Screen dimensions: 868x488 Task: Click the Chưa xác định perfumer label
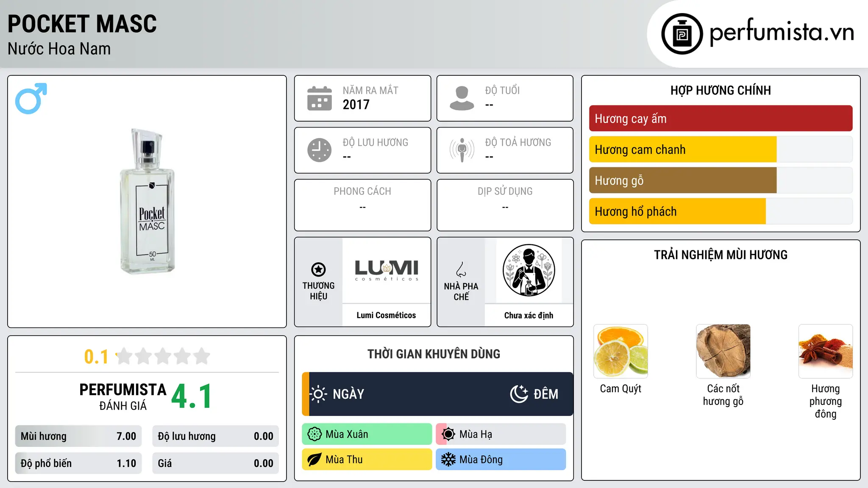point(529,315)
